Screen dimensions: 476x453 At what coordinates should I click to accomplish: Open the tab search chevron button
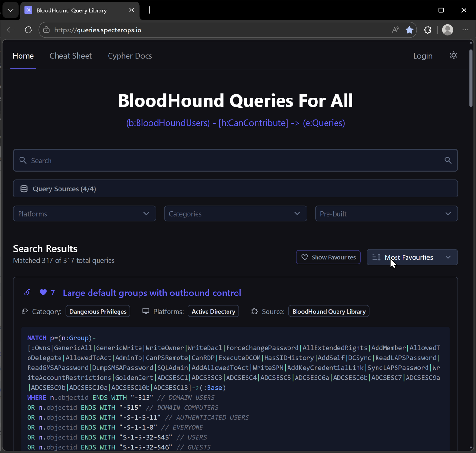pyautogui.click(x=10, y=10)
